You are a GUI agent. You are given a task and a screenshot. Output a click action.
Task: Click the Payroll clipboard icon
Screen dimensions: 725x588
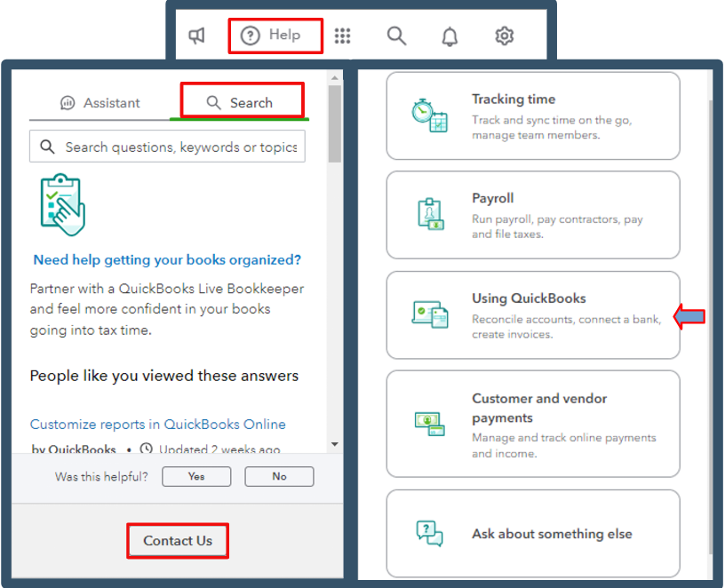(430, 214)
